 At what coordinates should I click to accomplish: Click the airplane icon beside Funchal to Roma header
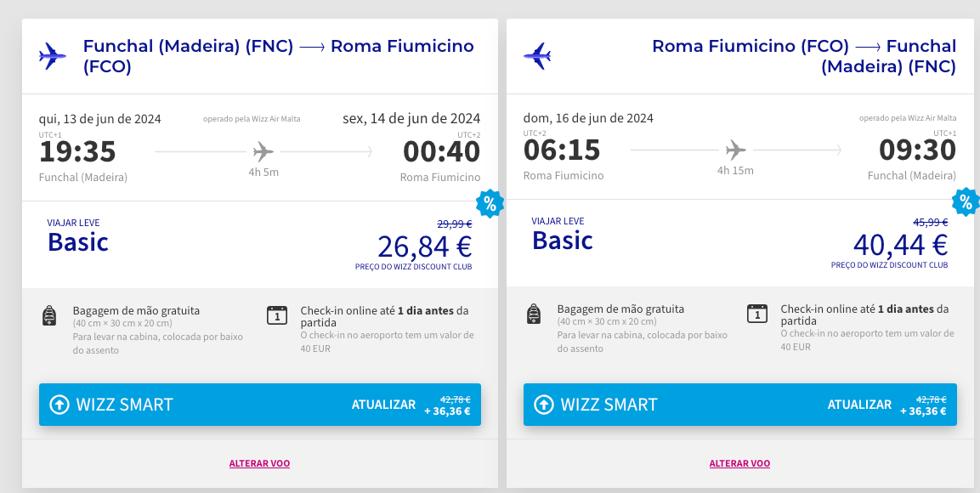(x=53, y=56)
